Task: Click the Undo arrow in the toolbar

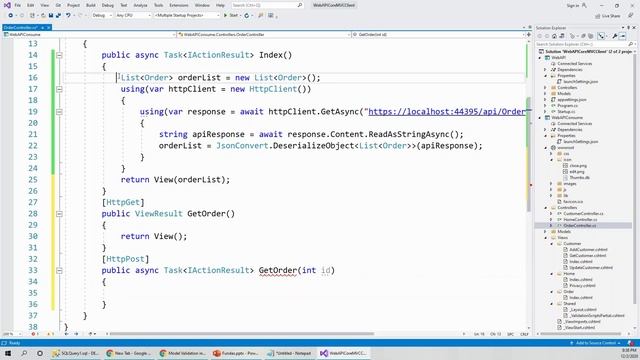Action: pos(68,15)
